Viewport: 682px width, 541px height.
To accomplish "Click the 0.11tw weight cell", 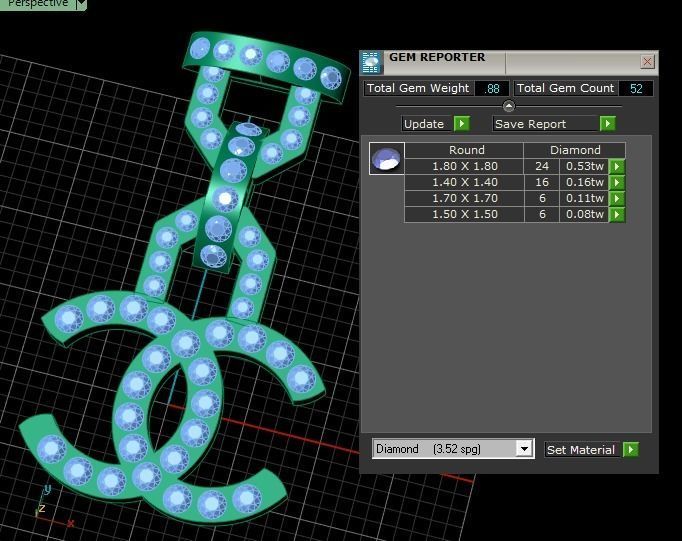I will [584, 198].
